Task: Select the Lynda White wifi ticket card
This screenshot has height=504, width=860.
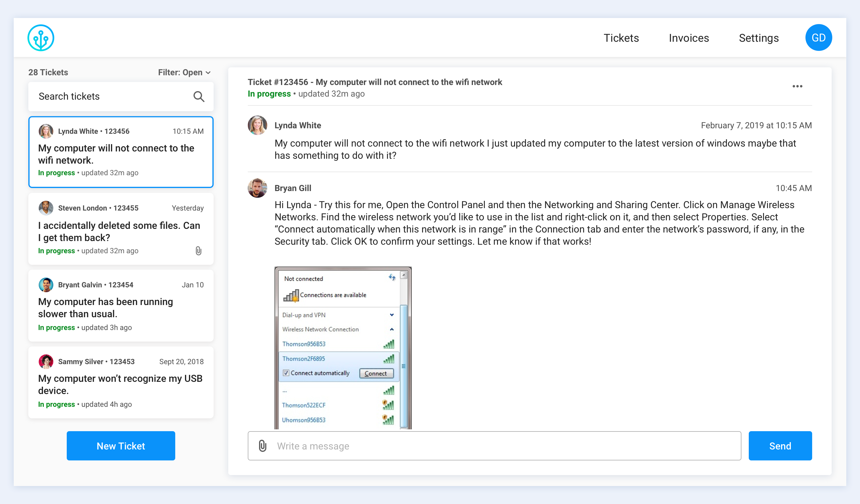Action: (x=121, y=152)
